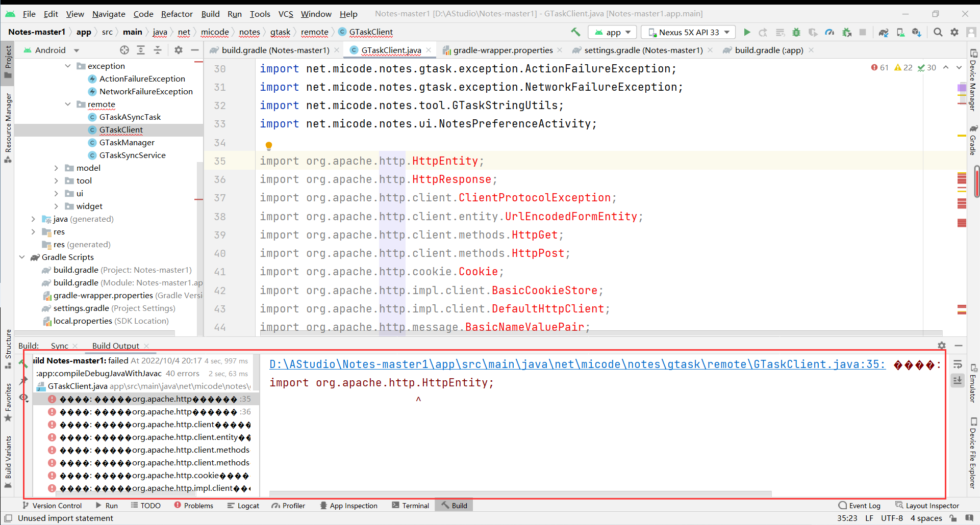
Task: Click Expand All in Project panel
Action: [141, 50]
